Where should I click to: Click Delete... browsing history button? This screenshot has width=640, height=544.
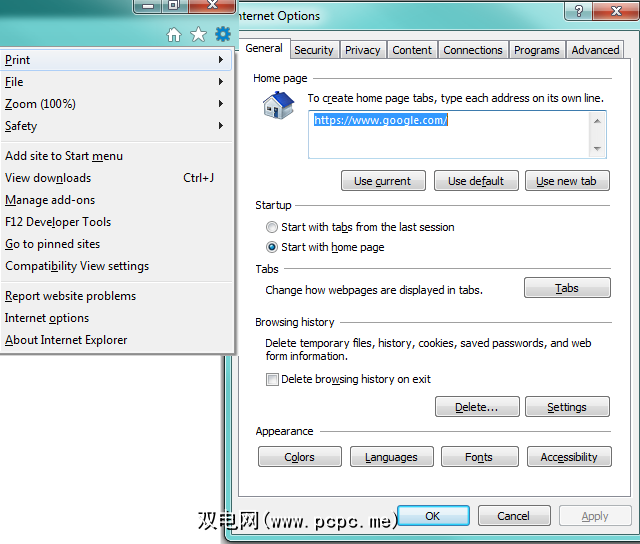(x=477, y=406)
